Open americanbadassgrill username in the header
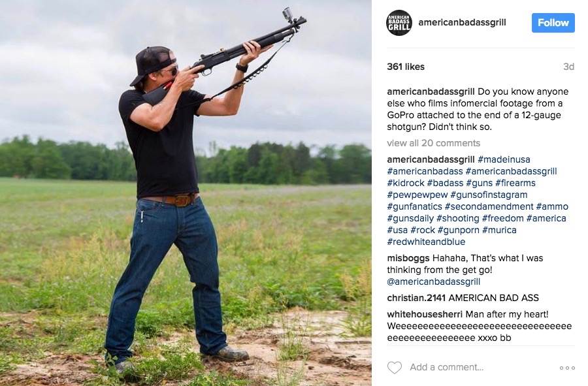This screenshot has width=588, height=386. [462, 22]
